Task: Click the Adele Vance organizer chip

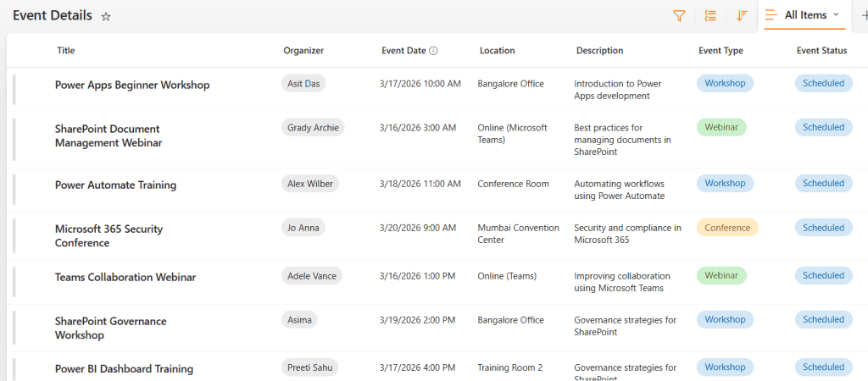Action: 312,275
